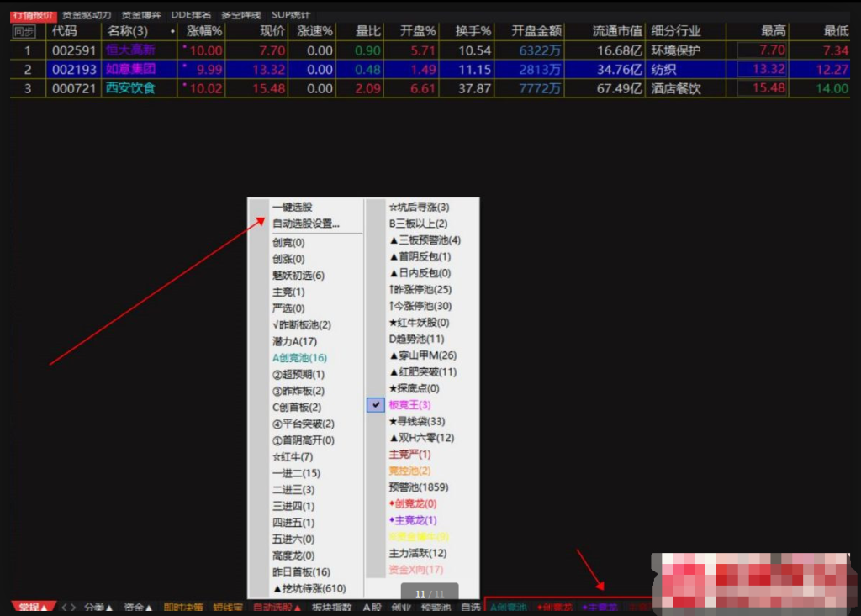
Task: Choose 一键选股 from the popup menu
Action: coord(292,207)
